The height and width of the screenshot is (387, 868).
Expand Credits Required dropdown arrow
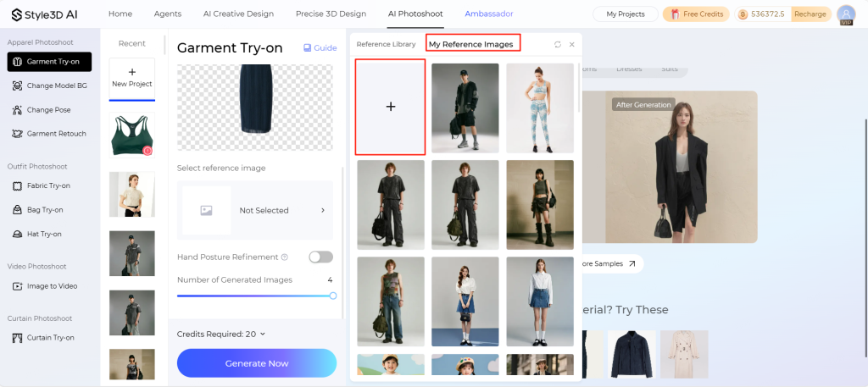click(263, 334)
